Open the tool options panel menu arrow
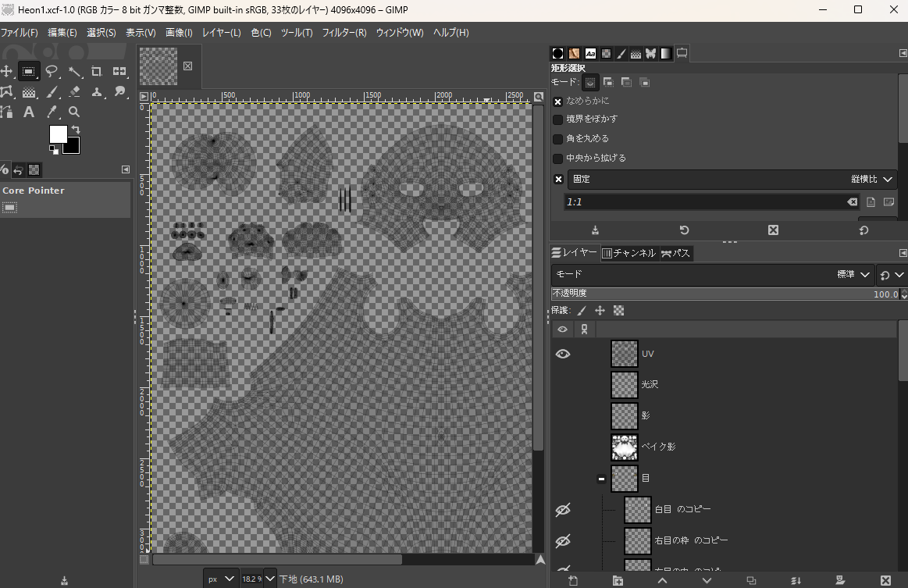 point(903,53)
